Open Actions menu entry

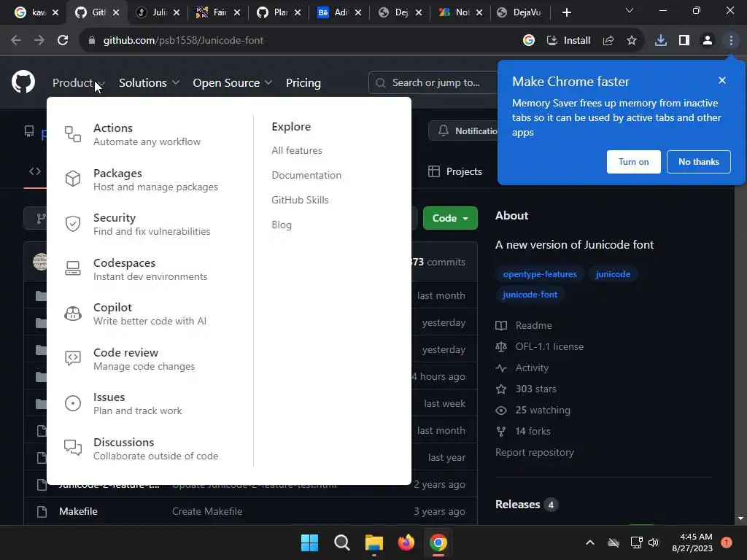(x=147, y=134)
